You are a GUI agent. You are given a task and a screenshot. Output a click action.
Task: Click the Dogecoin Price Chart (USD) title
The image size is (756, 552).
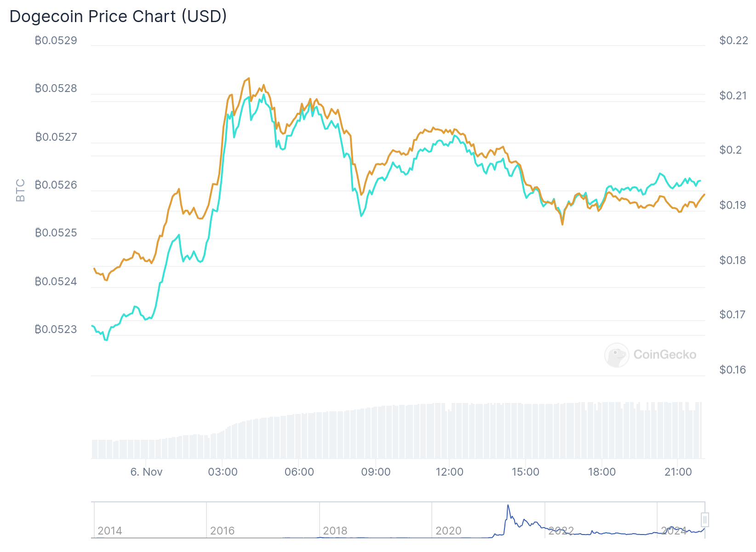coord(118,16)
